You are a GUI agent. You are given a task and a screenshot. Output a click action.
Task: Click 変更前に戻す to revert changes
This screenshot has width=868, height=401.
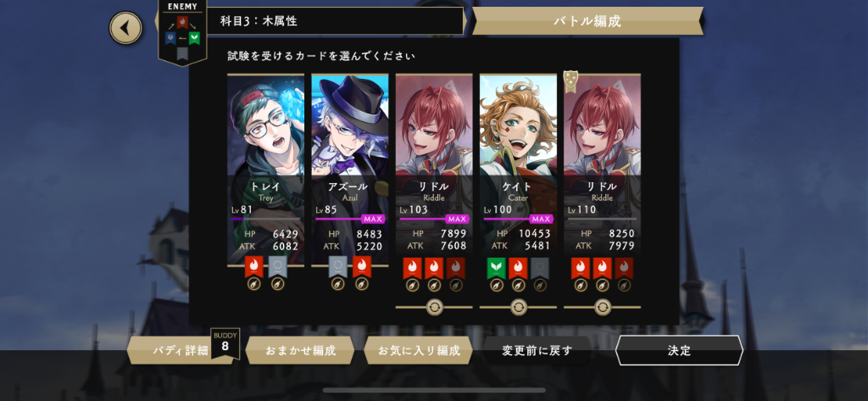(537, 351)
